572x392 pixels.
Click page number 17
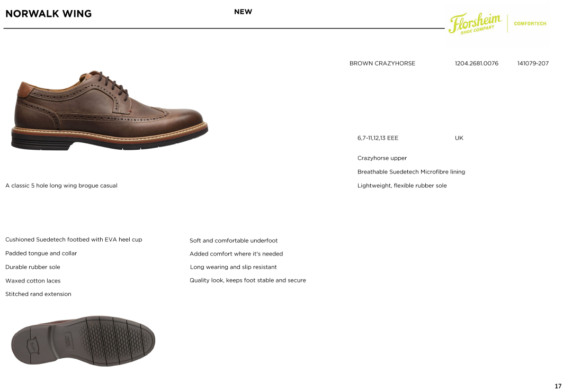pyautogui.click(x=558, y=386)
